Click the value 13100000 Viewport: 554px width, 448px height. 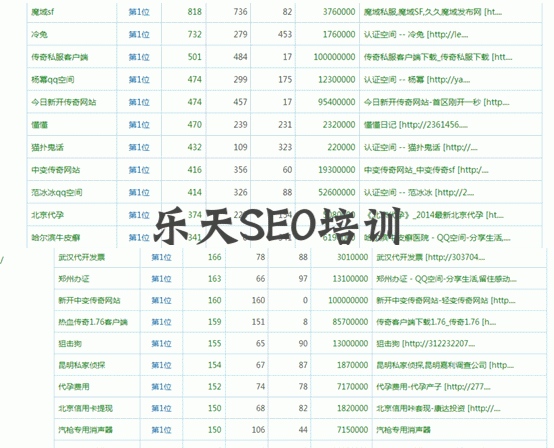350,279
